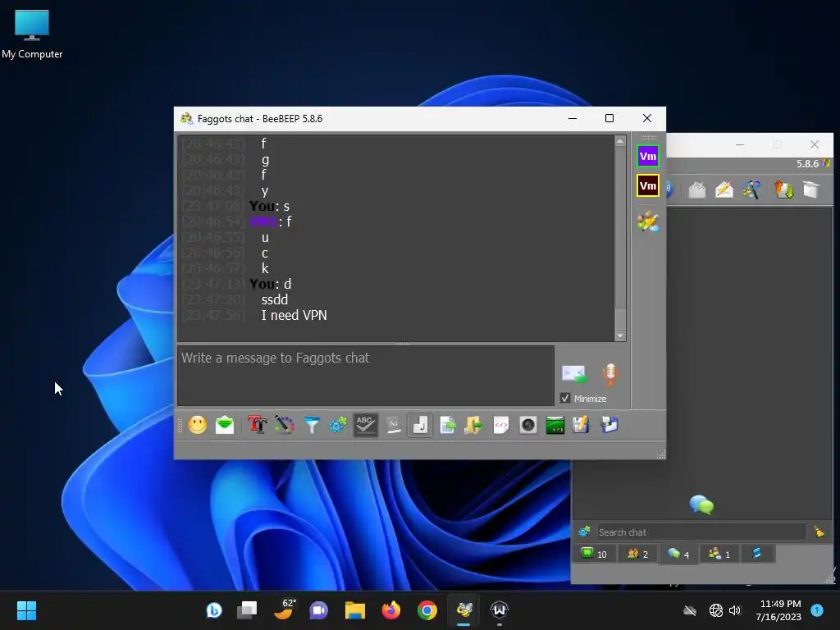Click the 'ssdd' message text
The width and height of the screenshot is (840, 630).
(x=275, y=299)
